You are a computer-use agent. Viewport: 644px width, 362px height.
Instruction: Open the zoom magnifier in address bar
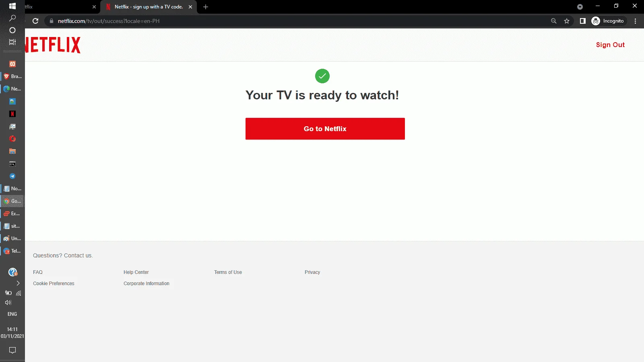pyautogui.click(x=554, y=21)
